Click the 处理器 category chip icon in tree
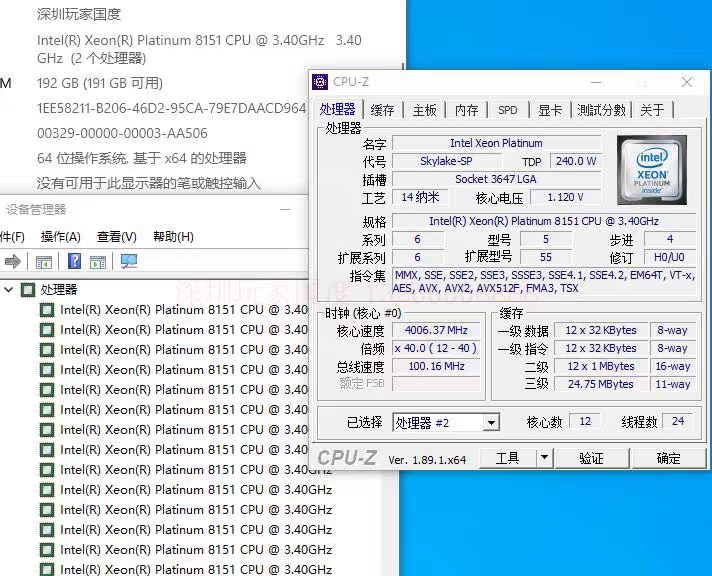The image size is (712, 576). pyautogui.click(x=28, y=290)
